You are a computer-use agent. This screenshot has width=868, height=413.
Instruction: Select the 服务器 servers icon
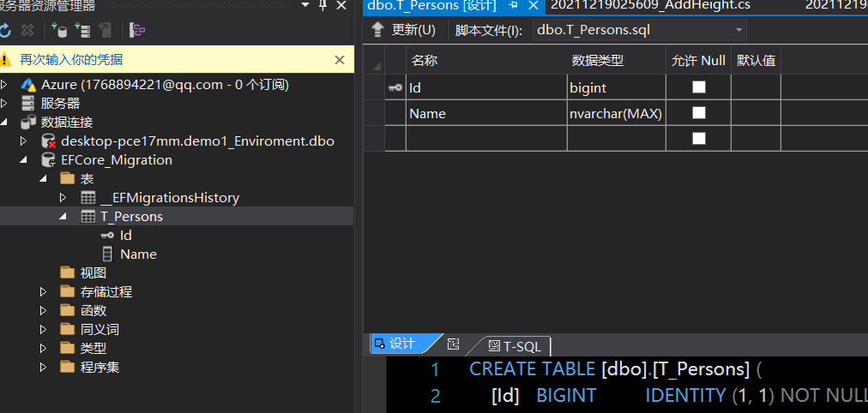pos(27,104)
